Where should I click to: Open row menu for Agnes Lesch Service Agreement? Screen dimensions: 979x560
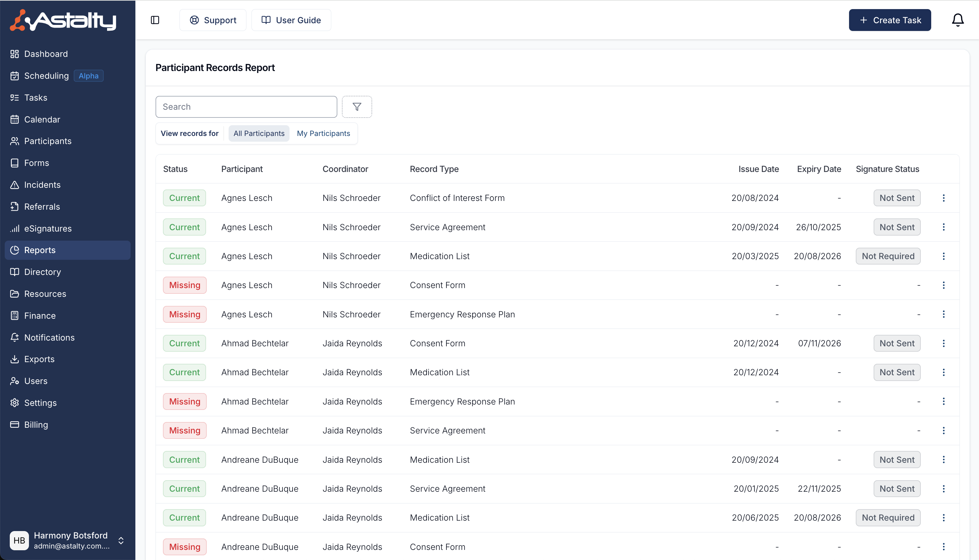pos(943,227)
